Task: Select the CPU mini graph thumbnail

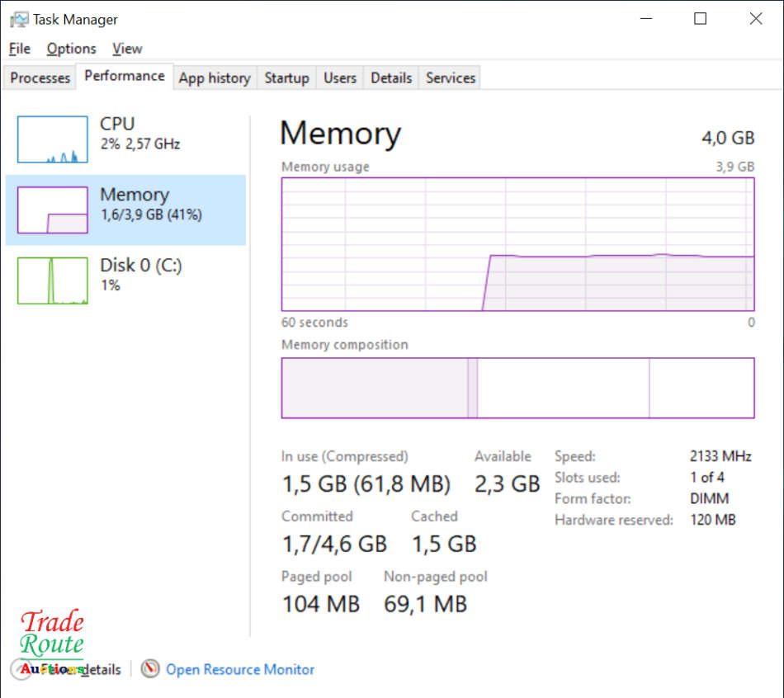Action: coord(52,139)
